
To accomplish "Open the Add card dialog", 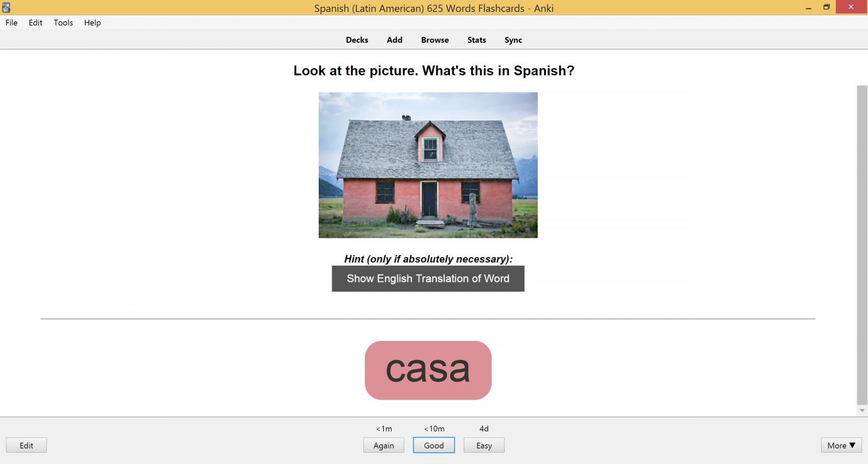I will point(394,40).
